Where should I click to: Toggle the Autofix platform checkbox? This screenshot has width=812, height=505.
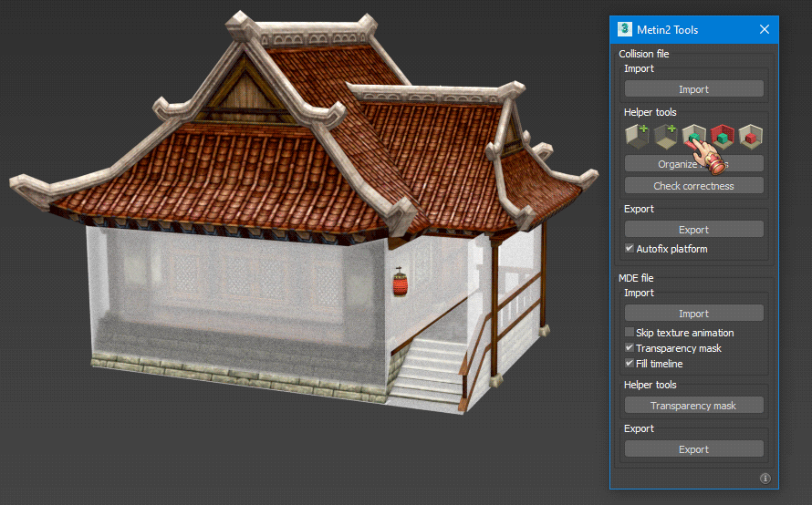tap(630, 248)
